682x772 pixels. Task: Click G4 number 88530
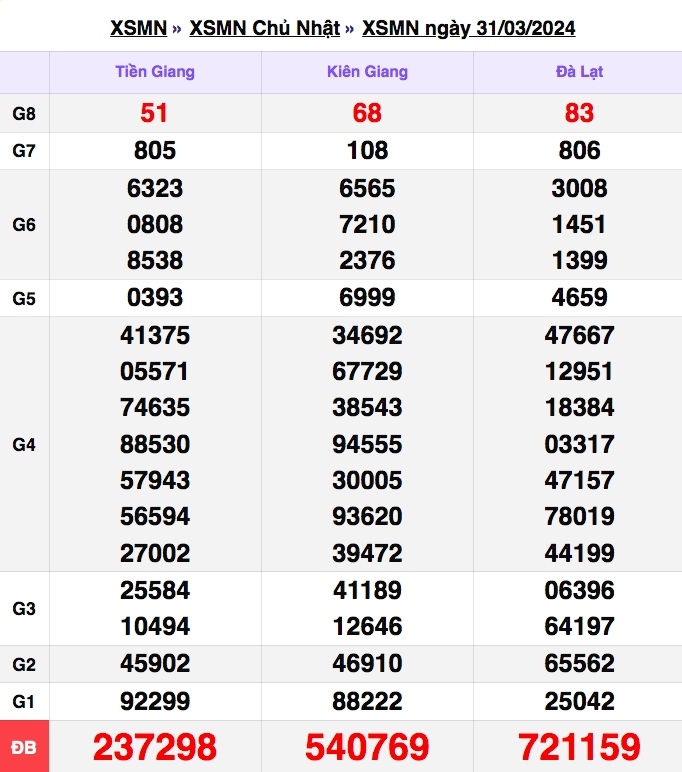[155, 444]
